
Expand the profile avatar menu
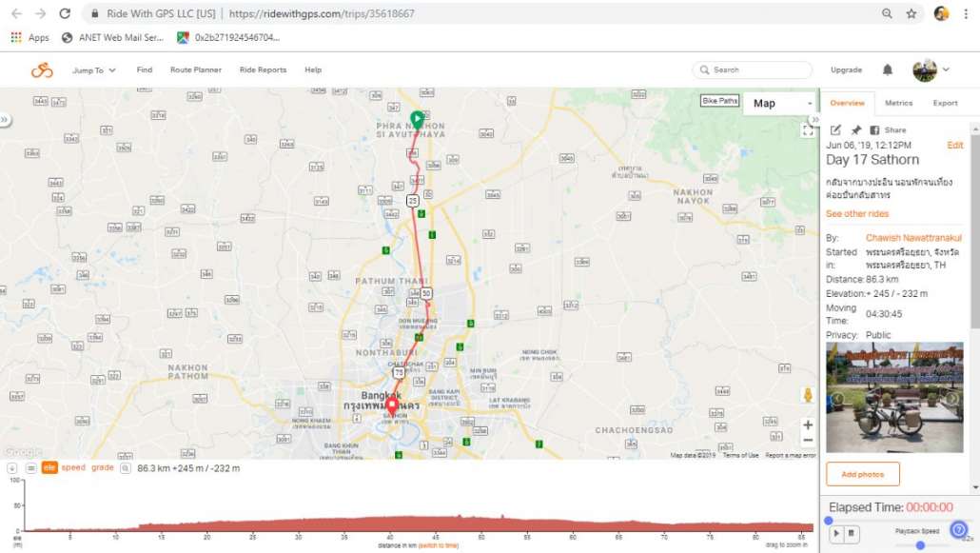[931, 70]
